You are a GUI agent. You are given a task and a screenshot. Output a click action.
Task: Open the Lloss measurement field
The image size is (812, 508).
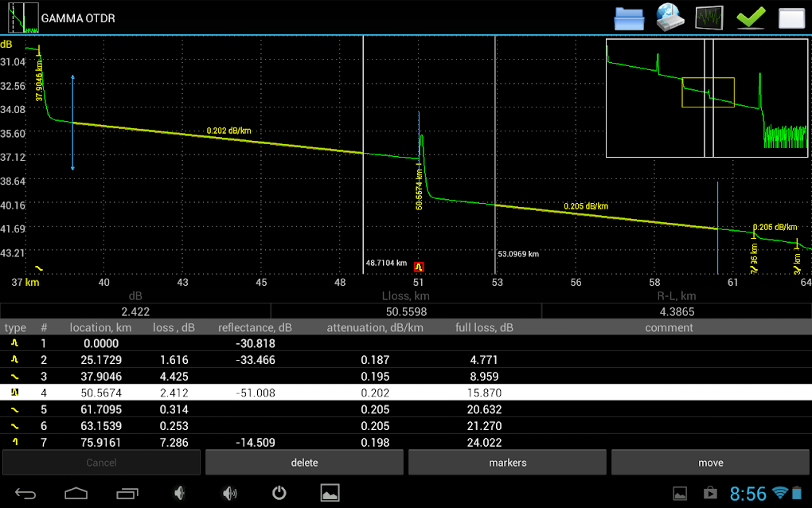406,311
